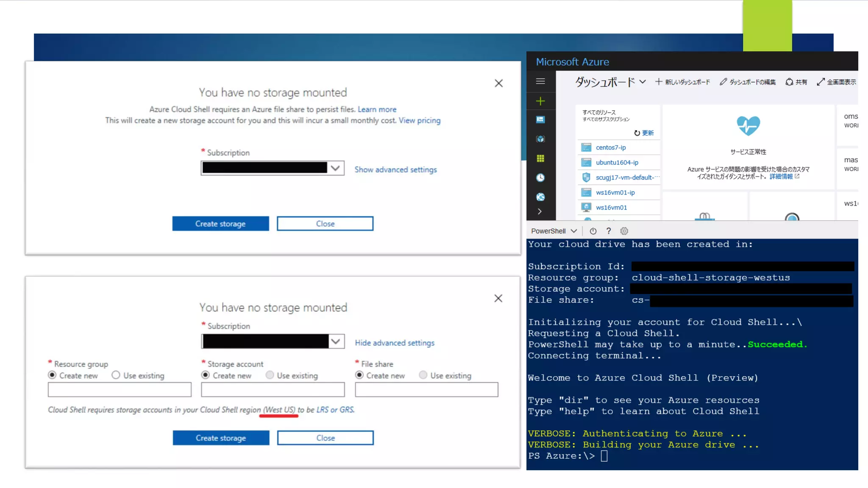This screenshot has width=868, height=488.
Task: Open the Azure hamburger menu icon
Action: pyautogui.click(x=540, y=81)
